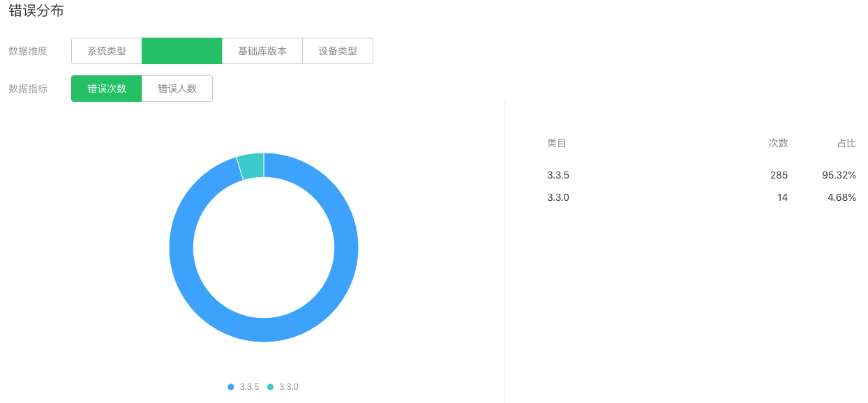This screenshot has width=868, height=403.
Task: Toggle 3.3.5 legend label in chart
Action: pyautogui.click(x=249, y=387)
